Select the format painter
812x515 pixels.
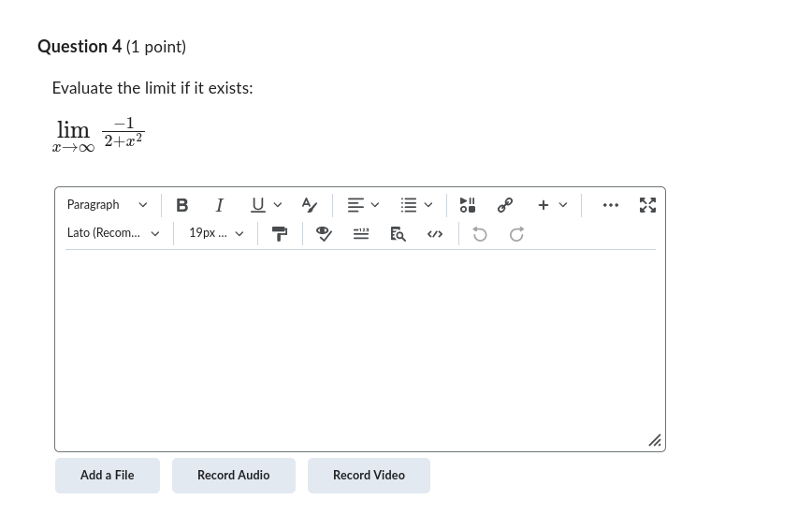coord(280,234)
